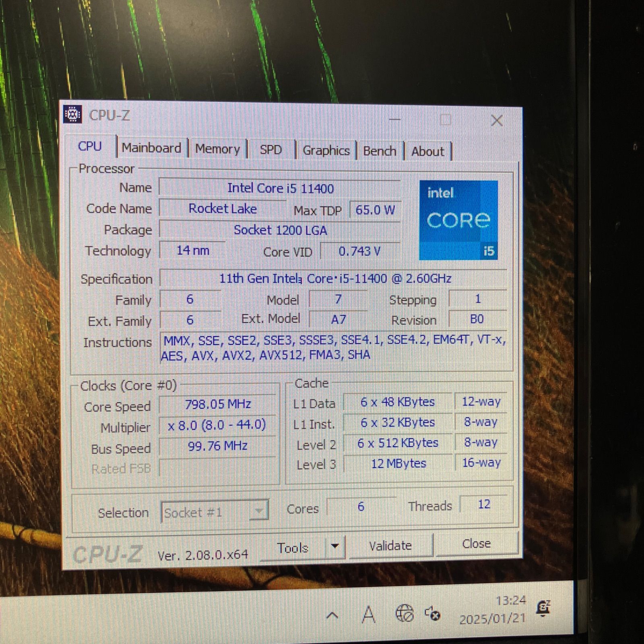Close CPU-Z with the title bar X
This screenshot has width=644, height=644.
(x=497, y=120)
